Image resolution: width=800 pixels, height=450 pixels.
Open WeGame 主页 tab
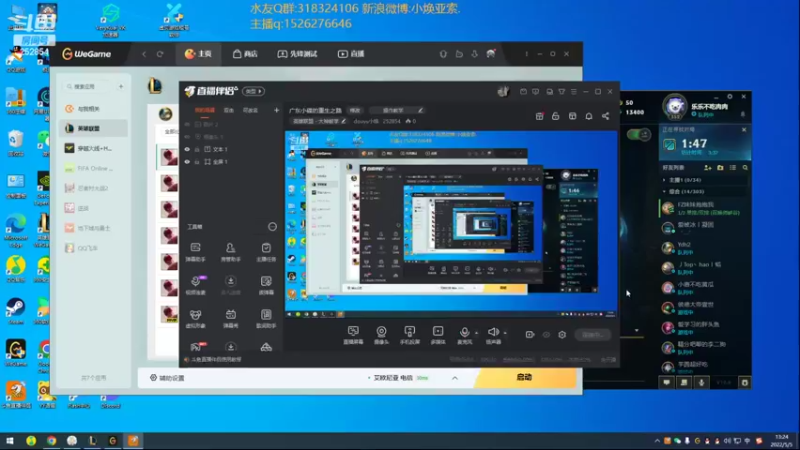click(x=198, y=54)
